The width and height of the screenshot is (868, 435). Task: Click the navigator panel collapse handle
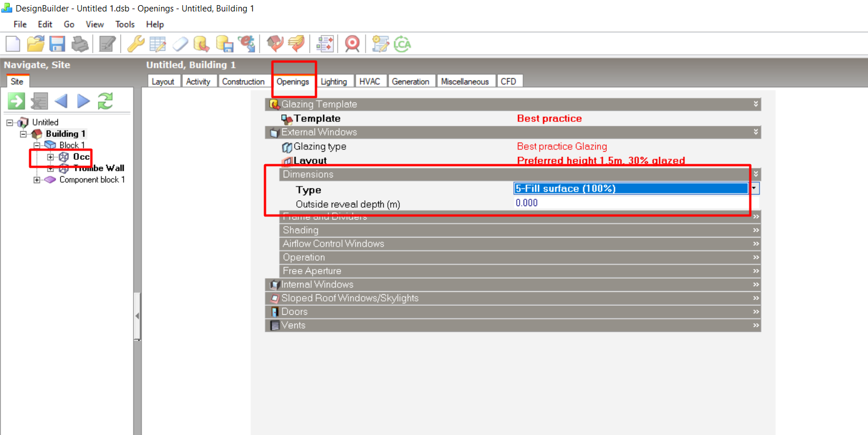click(137, 317)
